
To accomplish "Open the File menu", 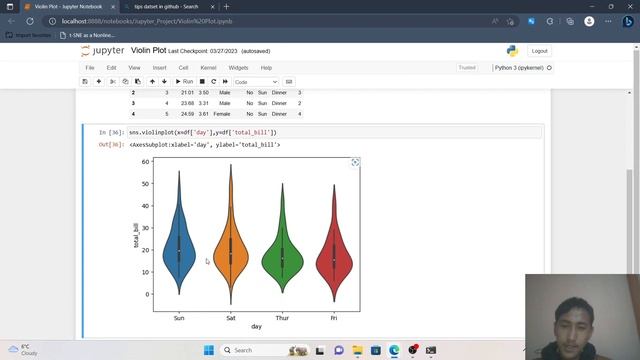I will (x=90, y=68).
